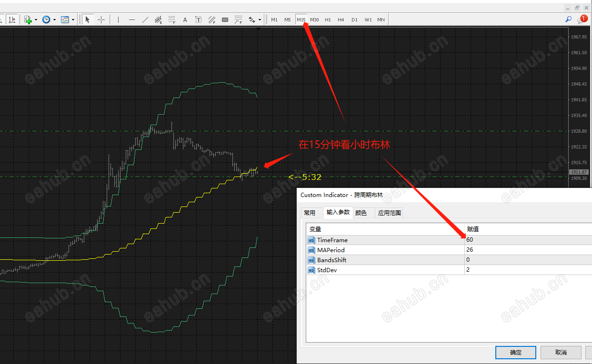Screen dimensions: 592x364
Task: Select the Fibonacci channel tool
Action: pos(212,20)
